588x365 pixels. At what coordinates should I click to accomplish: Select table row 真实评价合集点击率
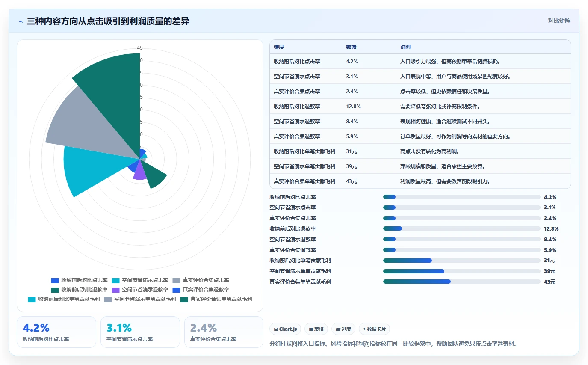pyautogui.click(x=420, y=92)
